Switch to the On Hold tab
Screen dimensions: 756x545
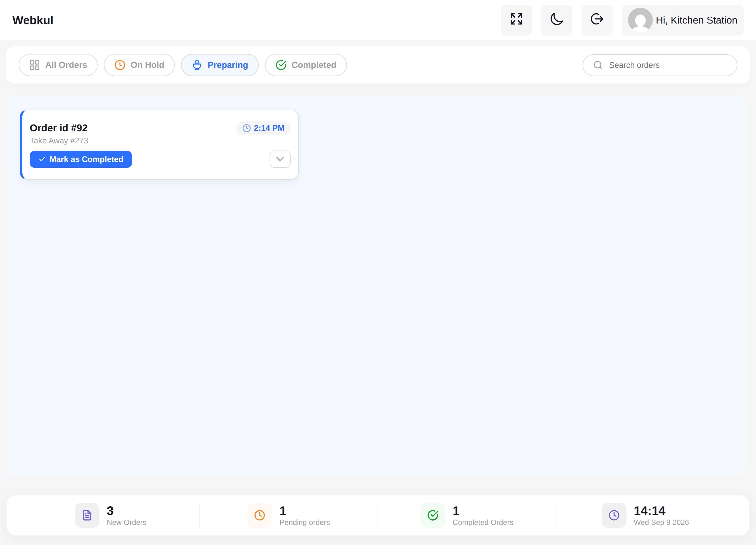click(x=139, y=65)
